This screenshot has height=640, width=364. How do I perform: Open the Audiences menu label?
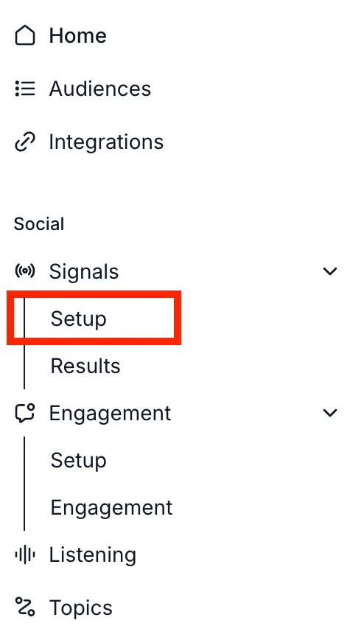pos(100,88)
